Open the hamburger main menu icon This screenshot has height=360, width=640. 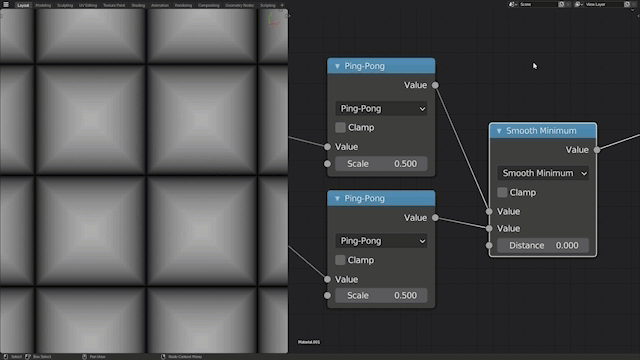coord(6,4)
